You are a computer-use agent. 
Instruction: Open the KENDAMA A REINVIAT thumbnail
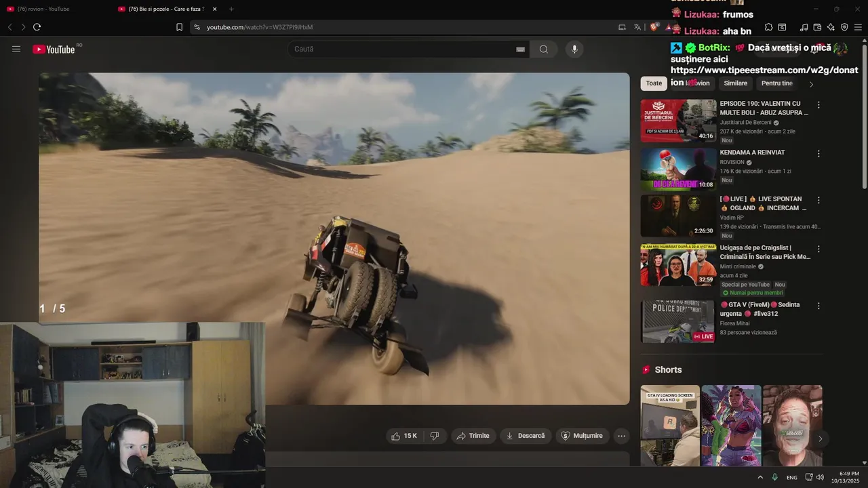tap(678, 169)
